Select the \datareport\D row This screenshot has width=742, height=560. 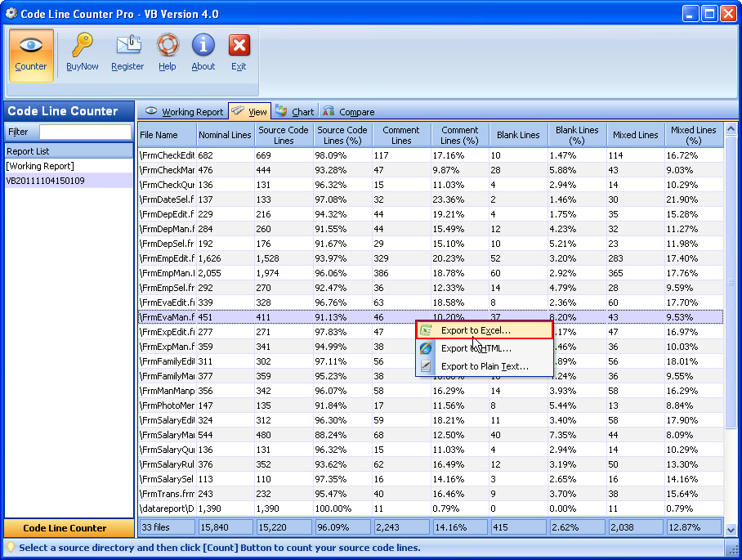[431, 508]
